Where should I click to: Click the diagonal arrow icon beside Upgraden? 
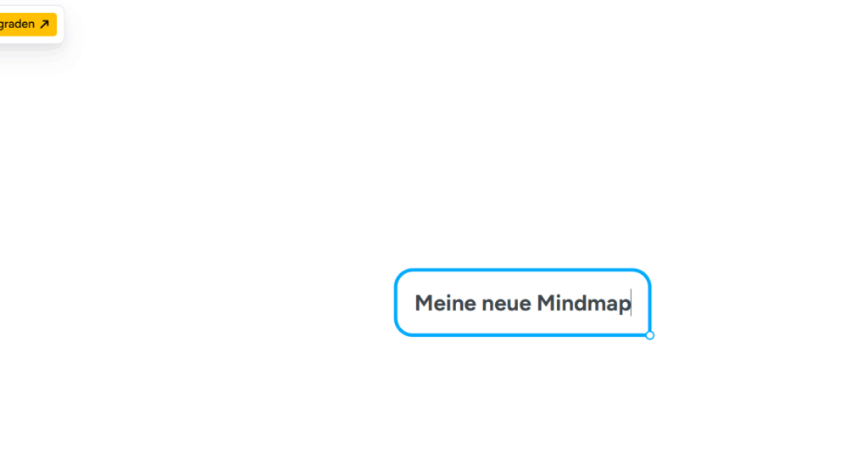pos(45,25)
